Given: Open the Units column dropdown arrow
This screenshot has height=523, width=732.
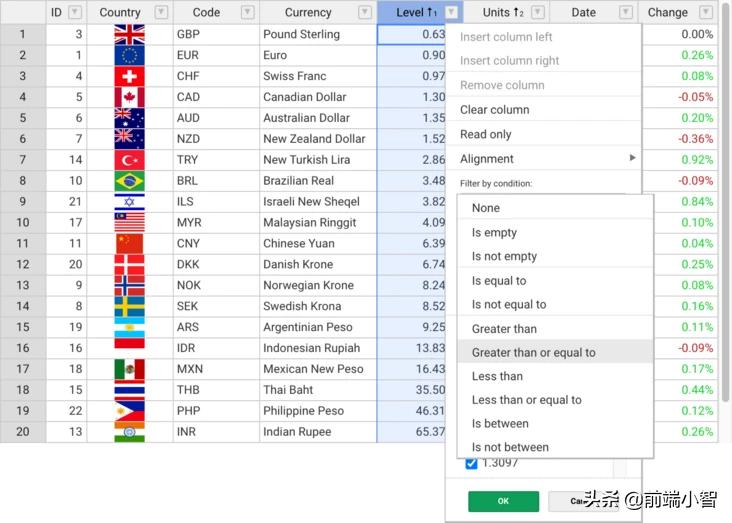Looking at the screenshot, I should (x=538, y=12).
